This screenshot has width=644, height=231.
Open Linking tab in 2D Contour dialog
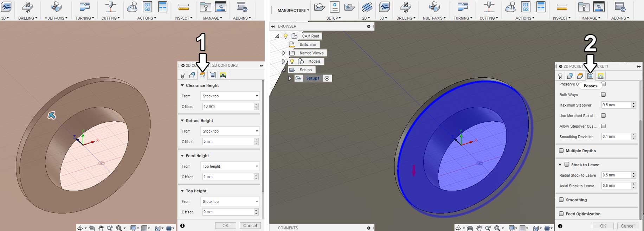coord(223,75)
